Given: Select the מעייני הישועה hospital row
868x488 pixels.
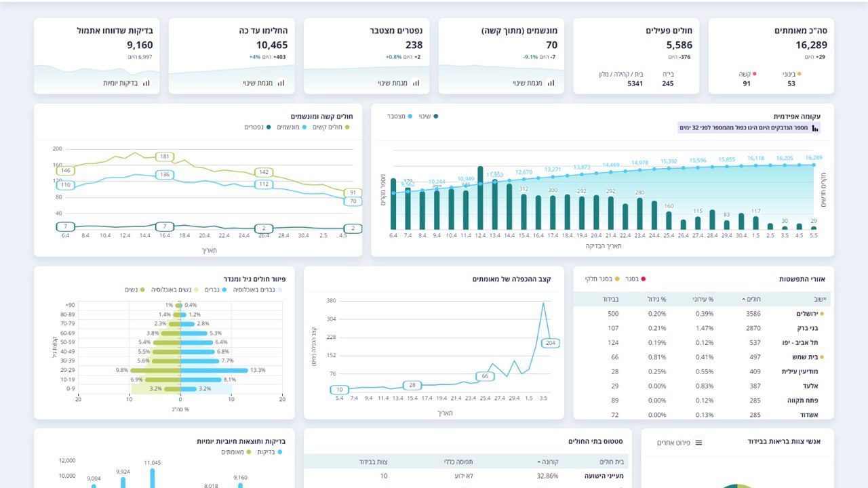Looking at the screenshot, I should point(467,476).
